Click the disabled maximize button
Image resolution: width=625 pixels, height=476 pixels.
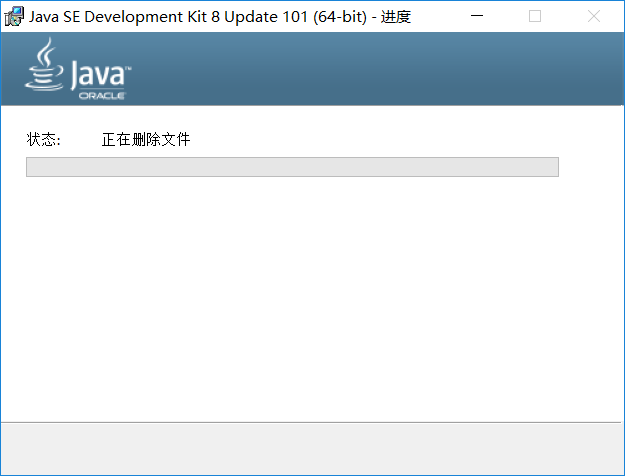click(535, 16)
